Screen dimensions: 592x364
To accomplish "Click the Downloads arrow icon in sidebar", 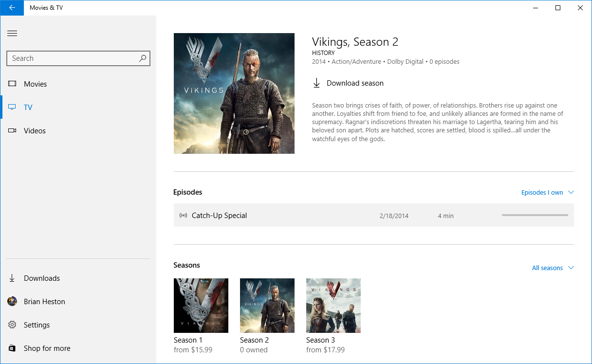I will coord(12,278).
